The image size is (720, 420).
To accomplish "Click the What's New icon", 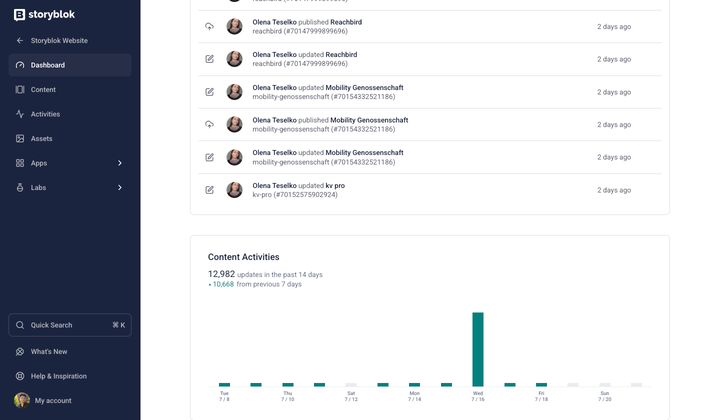I will click(x=20, y=352).
